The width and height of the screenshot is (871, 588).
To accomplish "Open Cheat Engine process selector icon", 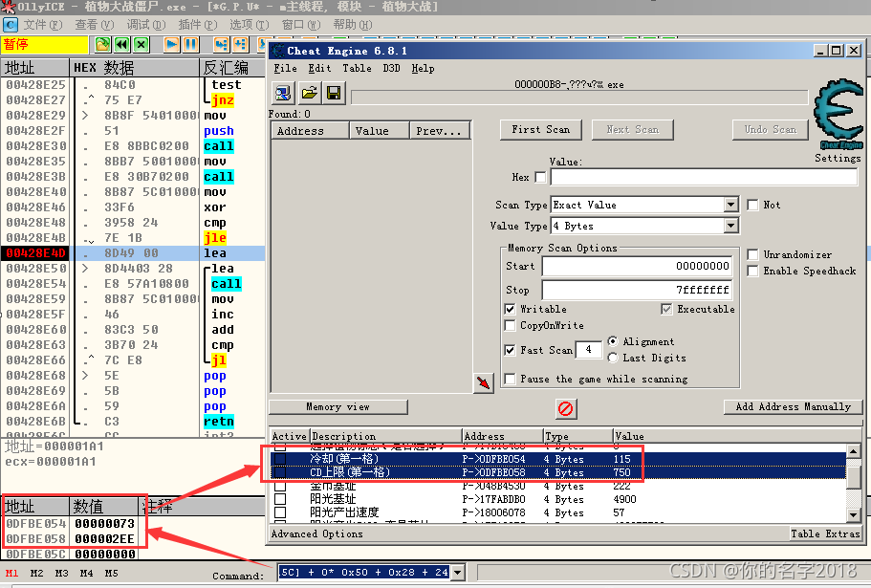I will pos(283,93).
